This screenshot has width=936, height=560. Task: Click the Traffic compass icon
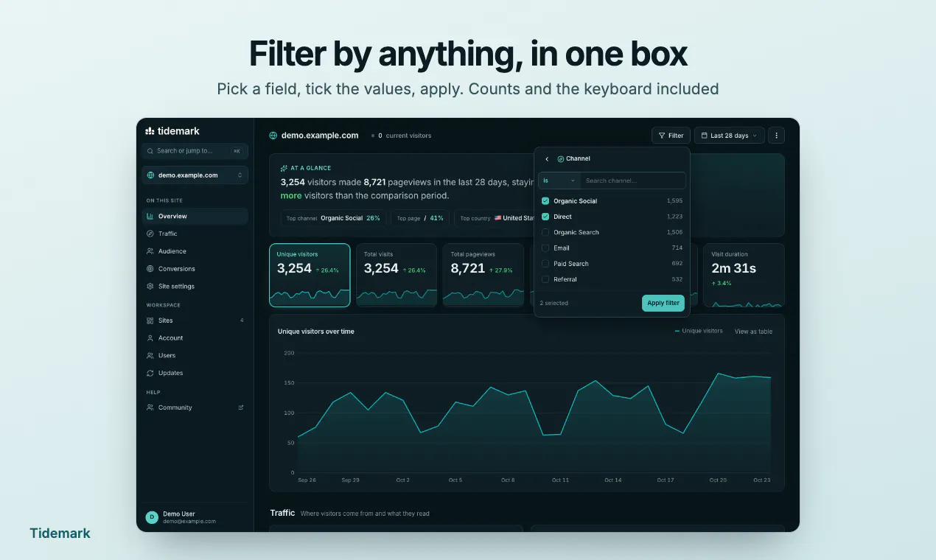[150, 234]
